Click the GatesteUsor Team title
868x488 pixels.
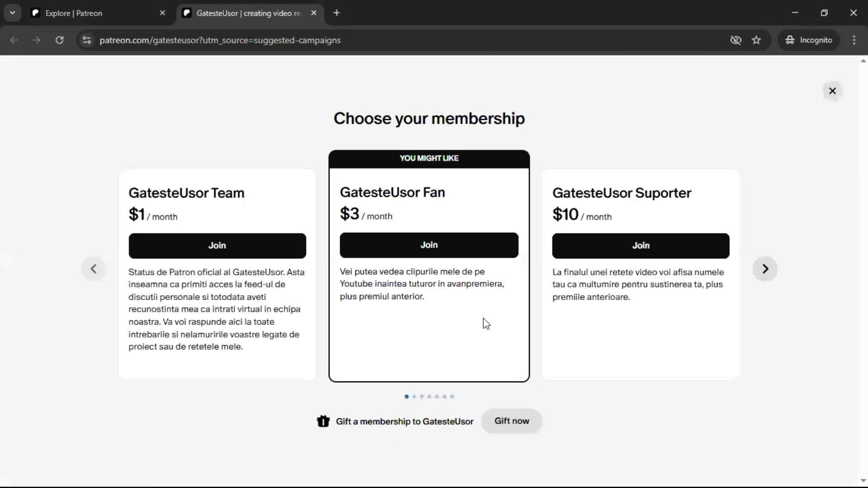coord(186,193)
